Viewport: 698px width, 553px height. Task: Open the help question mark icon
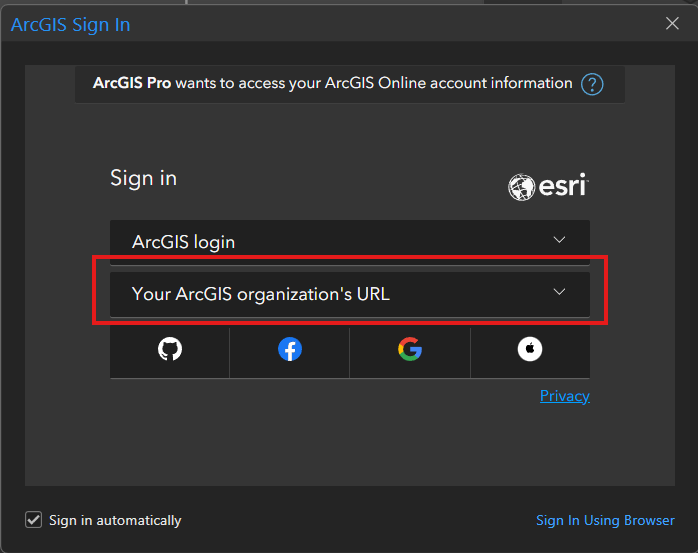592,84
